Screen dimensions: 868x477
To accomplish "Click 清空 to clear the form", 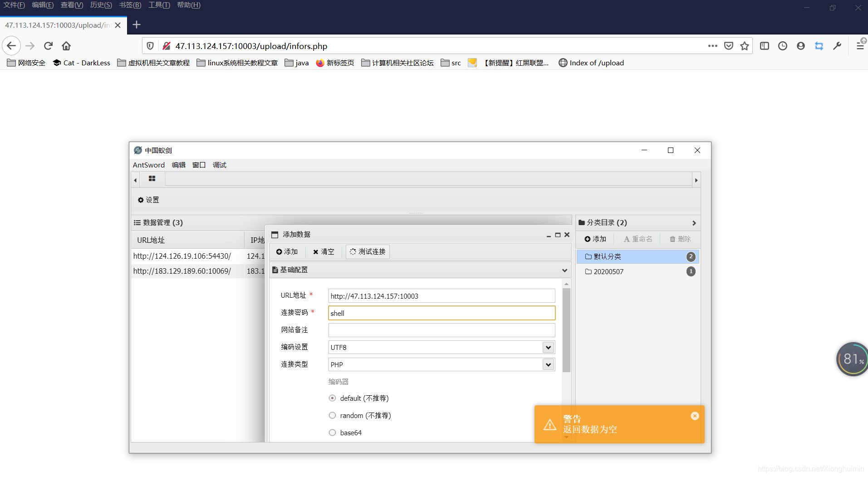I will pyautogui.click(x=324, y=251).
